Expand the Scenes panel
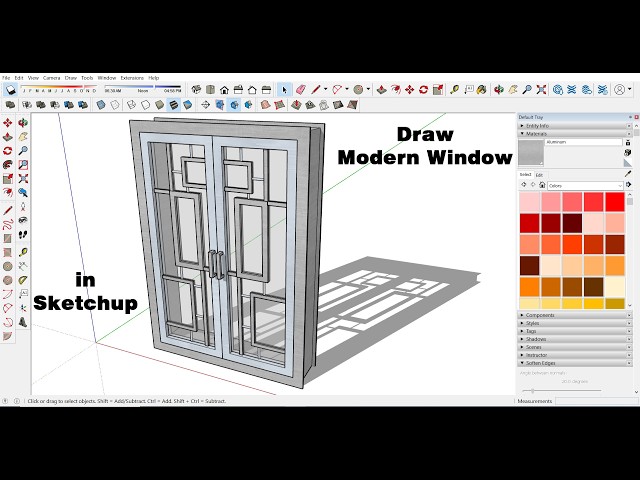The height and width of the screenshot is (480, 640). pos(575,347)
